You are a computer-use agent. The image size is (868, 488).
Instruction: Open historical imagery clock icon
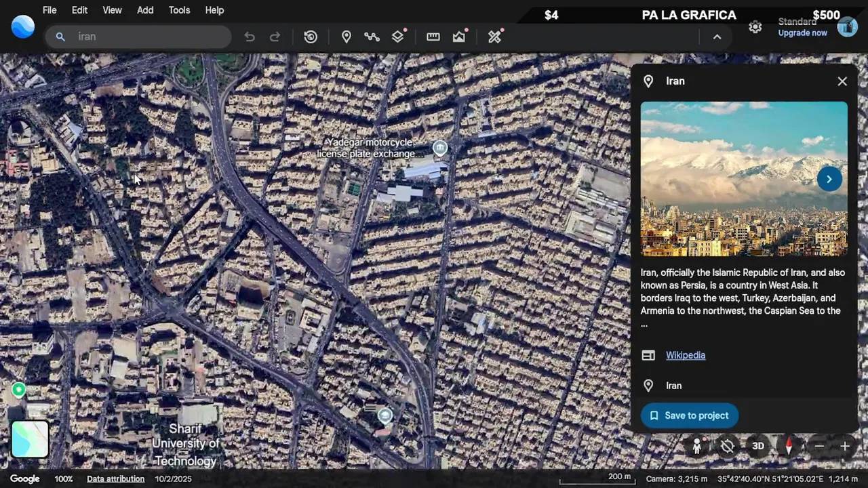tap(311, 37)
